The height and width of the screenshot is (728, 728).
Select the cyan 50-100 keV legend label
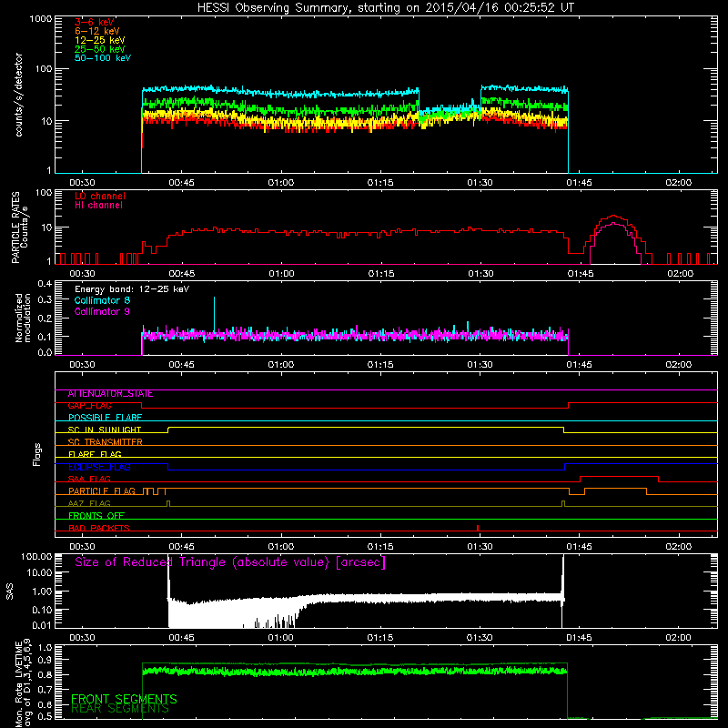pos(103,58)
